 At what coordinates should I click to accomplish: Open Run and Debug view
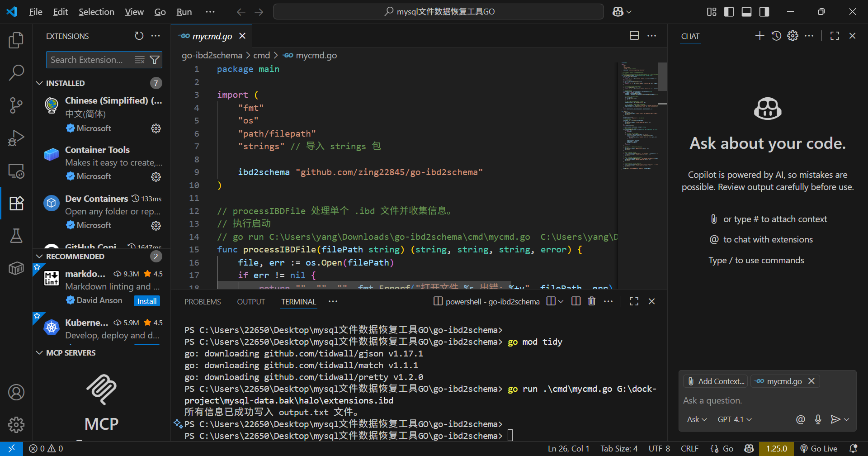click(16, 138)
